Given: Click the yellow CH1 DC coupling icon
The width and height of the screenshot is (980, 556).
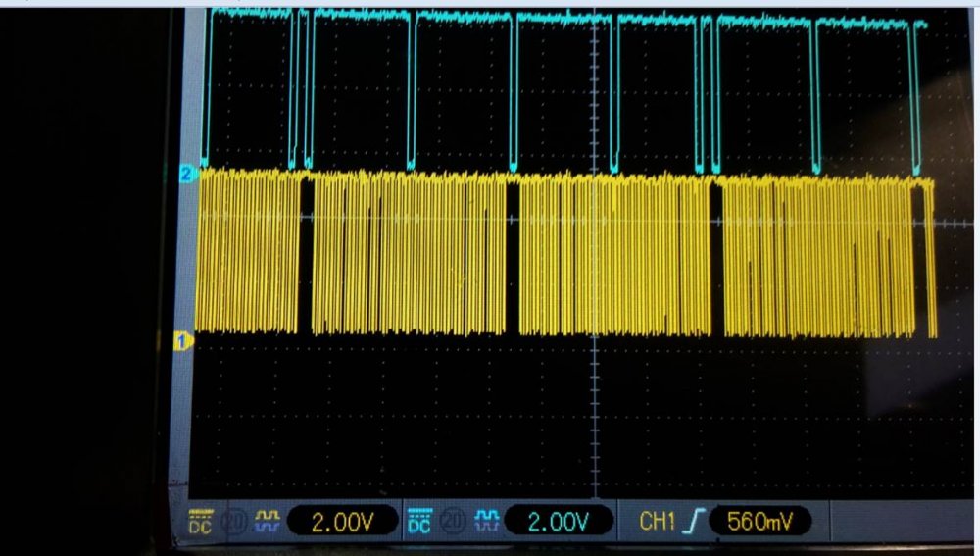Looking at the screenshot, I should click(x=201, y=521).
